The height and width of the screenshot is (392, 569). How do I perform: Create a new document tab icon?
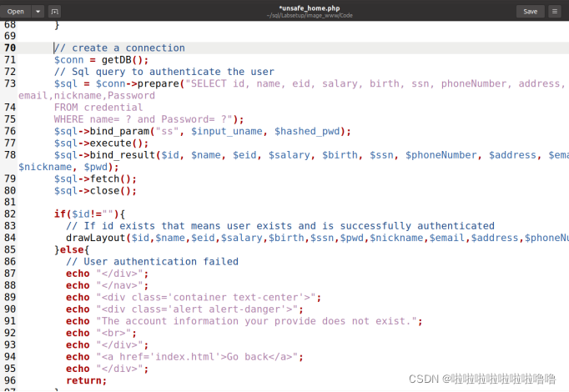55,11
